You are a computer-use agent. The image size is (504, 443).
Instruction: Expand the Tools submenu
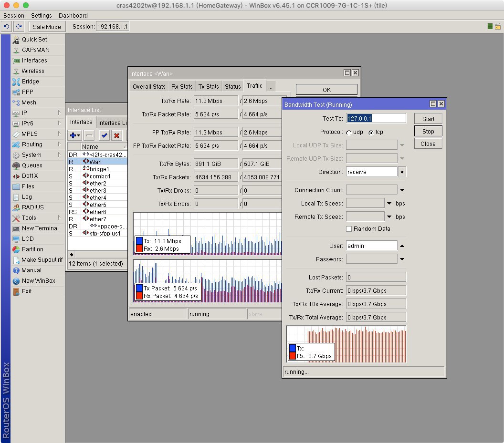59,218
